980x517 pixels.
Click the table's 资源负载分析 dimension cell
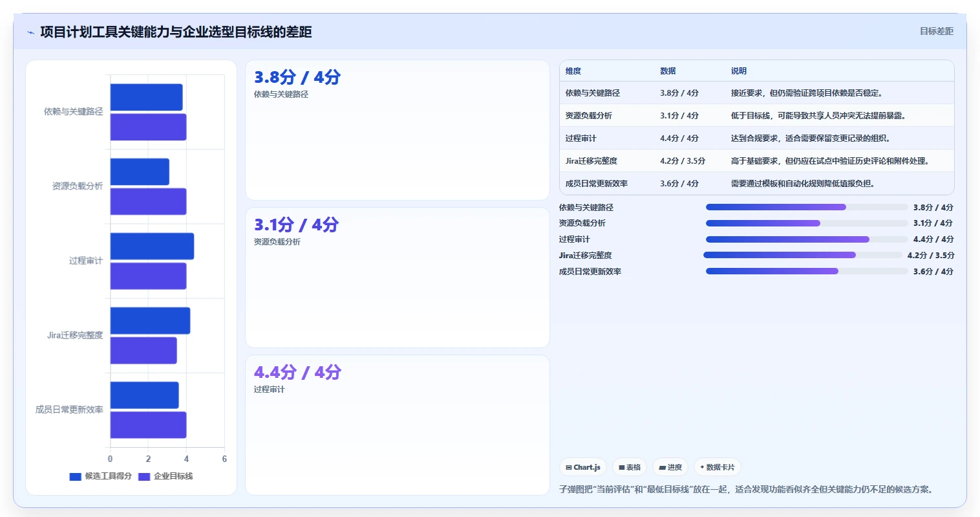pyautogui.click(x=589, y=116)
